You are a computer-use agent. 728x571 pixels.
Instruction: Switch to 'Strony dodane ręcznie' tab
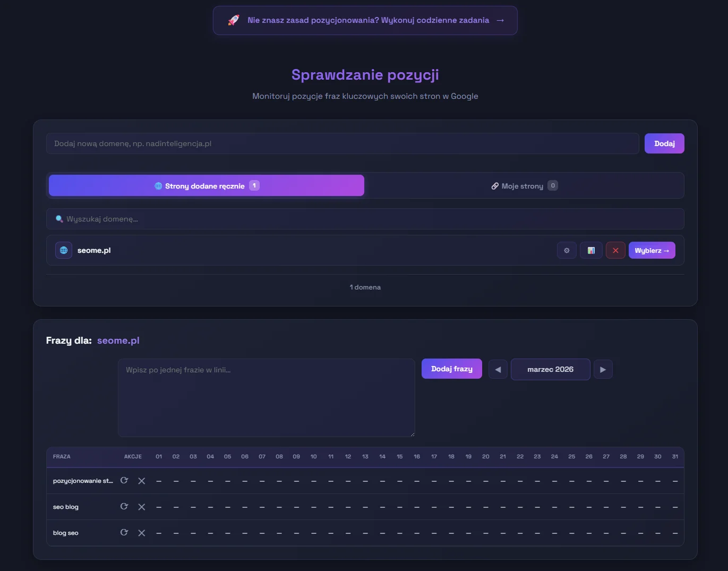coord(207,185)
